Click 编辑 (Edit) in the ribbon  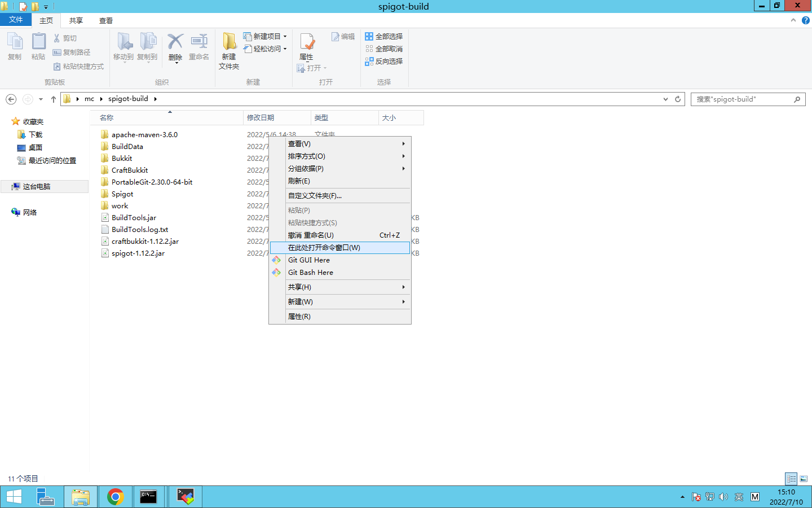pyautogui.click(x=343, y=36)
